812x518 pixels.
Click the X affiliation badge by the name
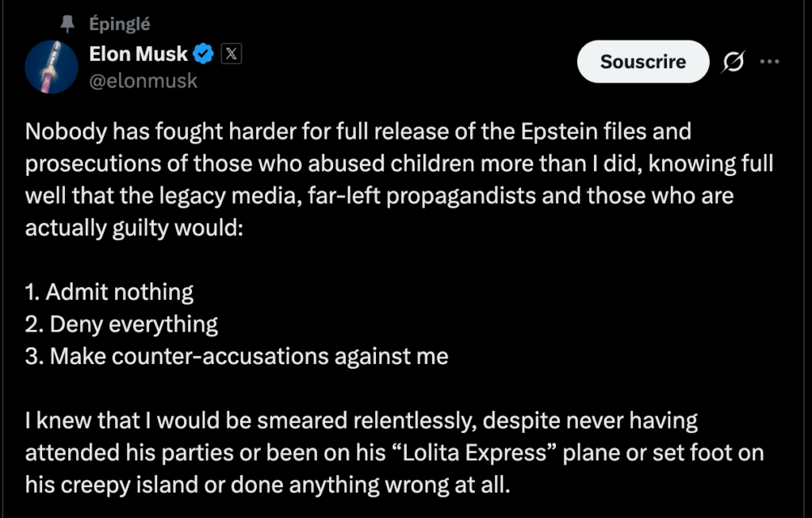pos(230,53)
